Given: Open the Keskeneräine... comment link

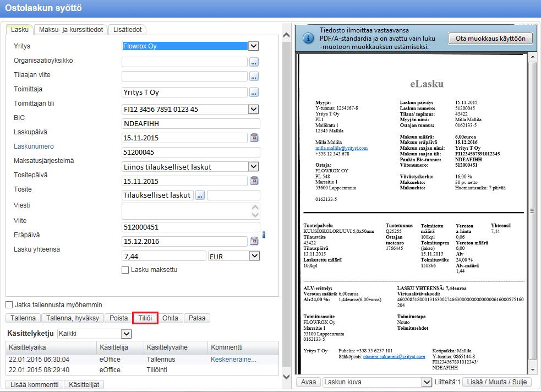Looking at the screenshot, I should pos(233,360).
